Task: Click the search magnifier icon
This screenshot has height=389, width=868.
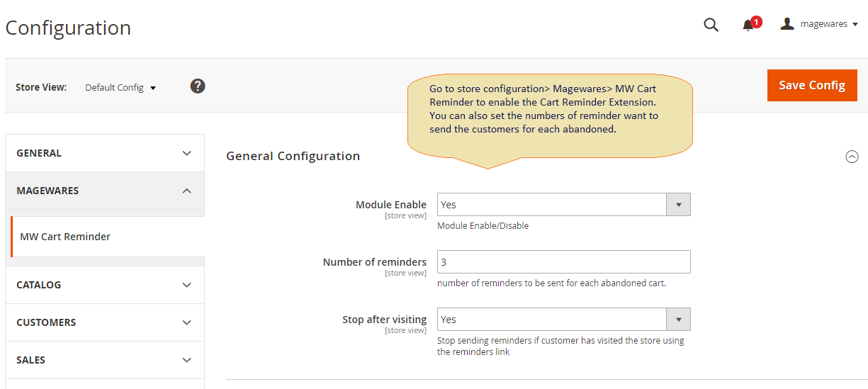Action: [x=711, y=25]
